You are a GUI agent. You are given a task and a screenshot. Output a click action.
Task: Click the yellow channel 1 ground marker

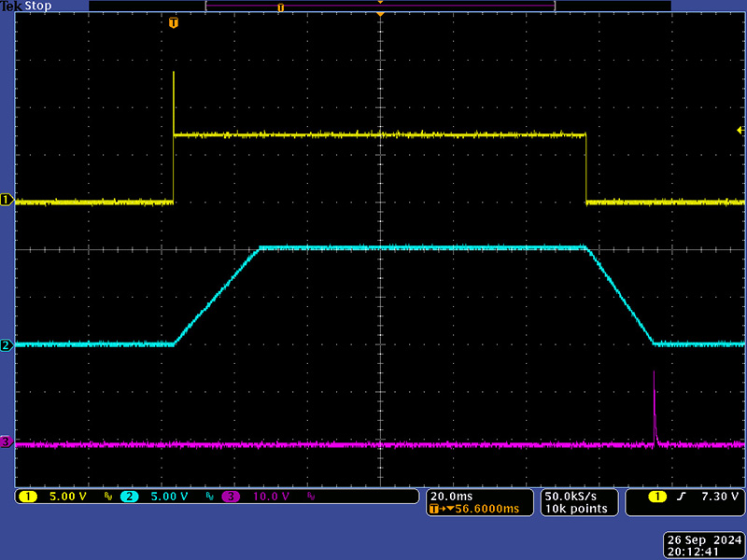click(7, 200)
